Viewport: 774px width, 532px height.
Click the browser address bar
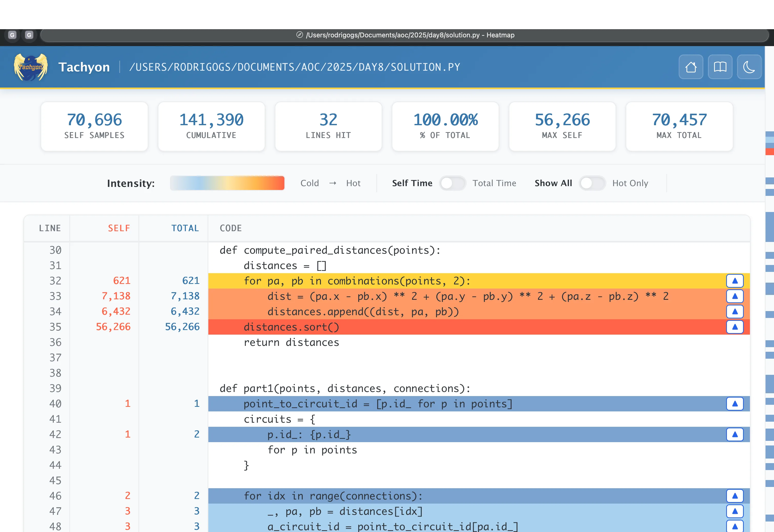pyautogui.click(x=404, y=35)
